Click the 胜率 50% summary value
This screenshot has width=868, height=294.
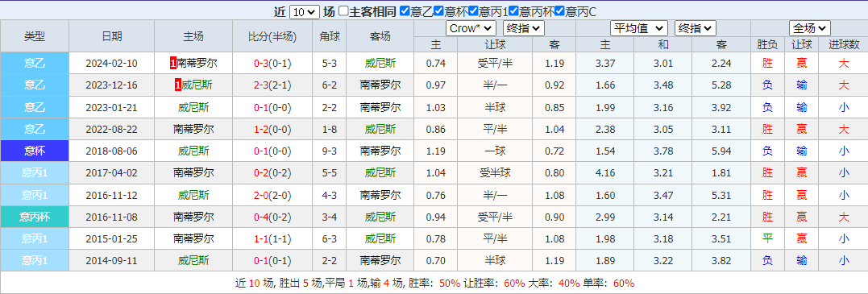[x=450, y=283]
